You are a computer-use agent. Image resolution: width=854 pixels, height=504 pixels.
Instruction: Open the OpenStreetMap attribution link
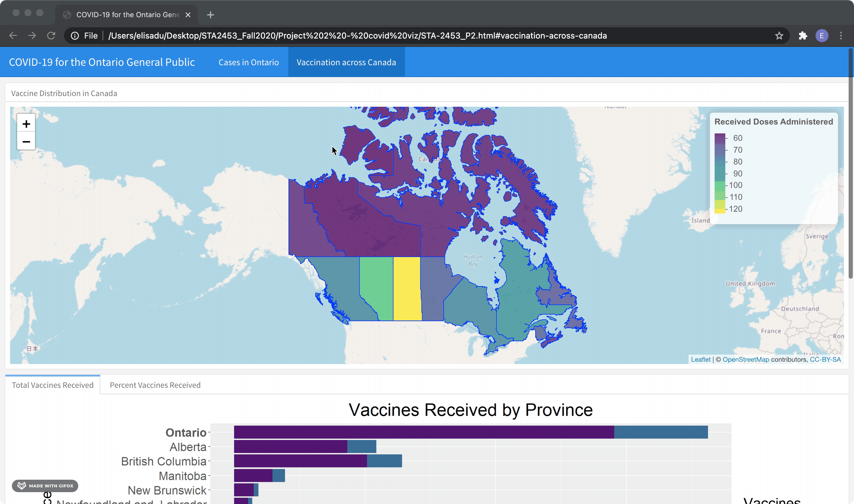tap(746, 359)
